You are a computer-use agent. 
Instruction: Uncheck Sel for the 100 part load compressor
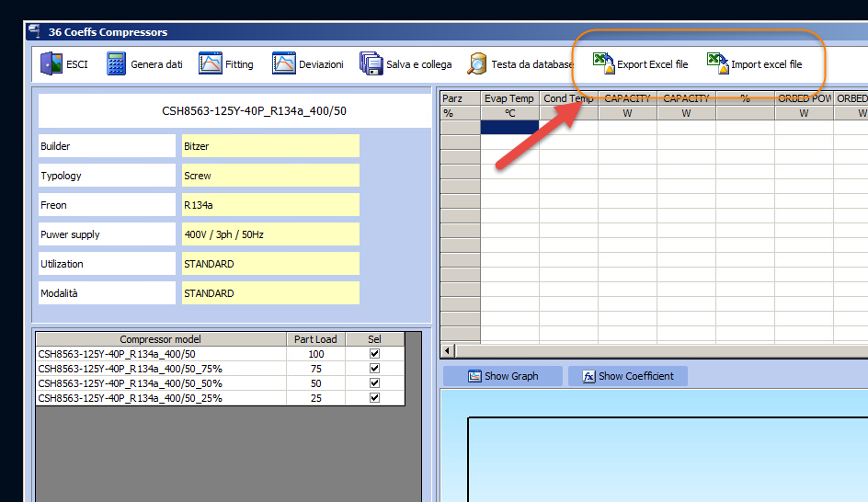click(x=374, y=354)
